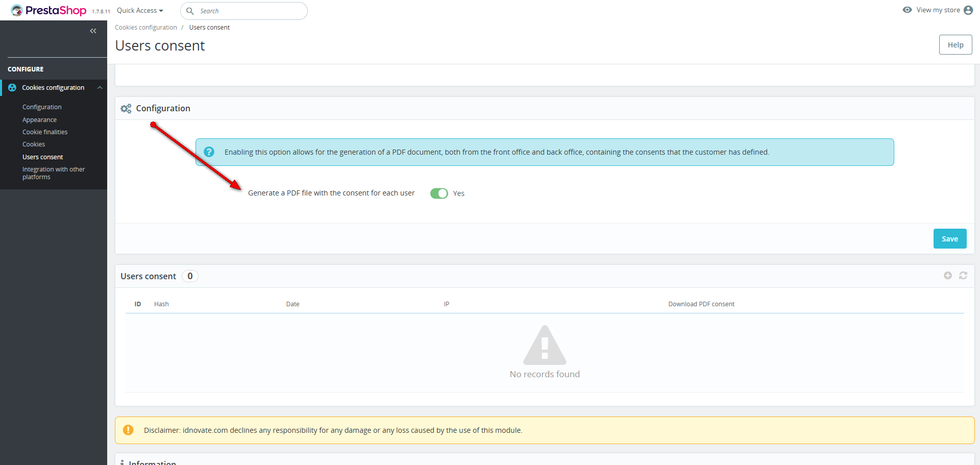The width and height of the screenshot is (980, 465).
Task: Click the Users consent breadcrumb
Action: pos(209,28)
